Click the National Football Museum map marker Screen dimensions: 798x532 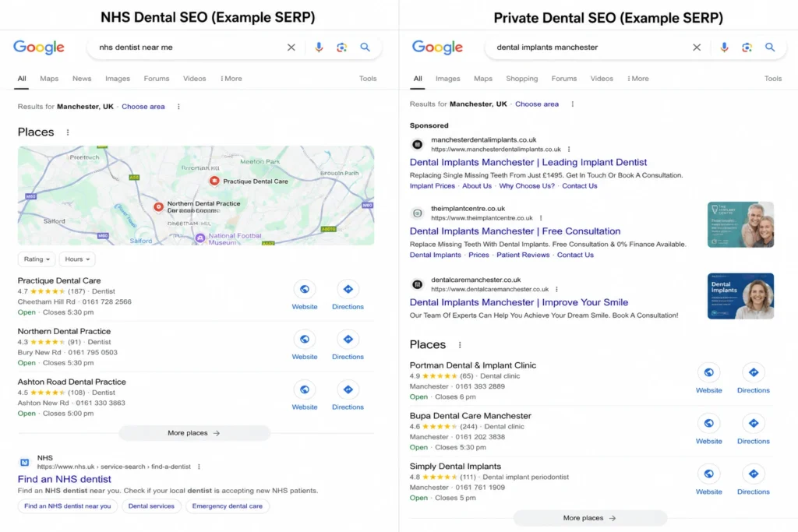[x=200, y=238]
